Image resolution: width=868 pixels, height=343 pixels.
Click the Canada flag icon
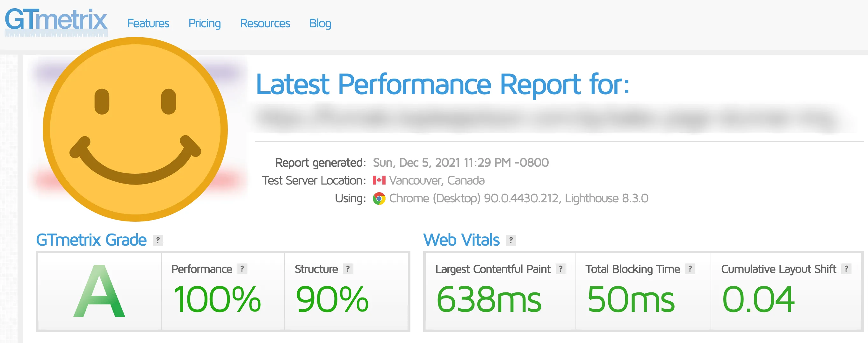(x=379, y=180)
